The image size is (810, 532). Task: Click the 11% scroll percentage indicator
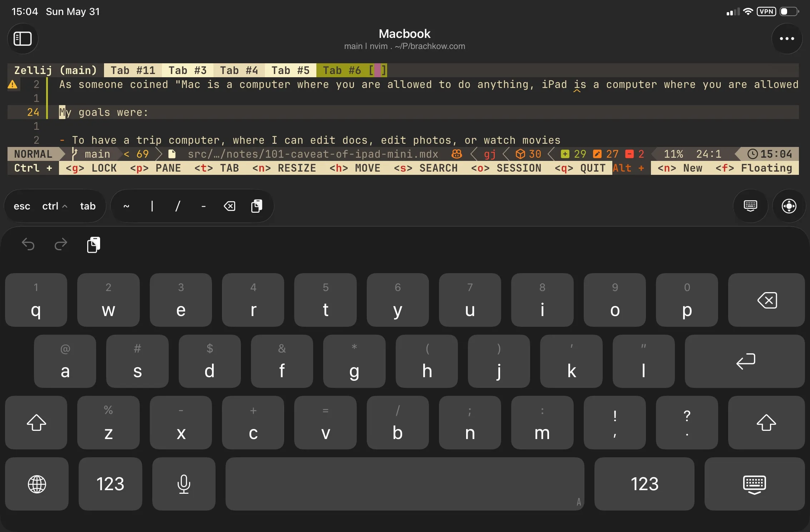pyautogui.click(x=673, y=154)
